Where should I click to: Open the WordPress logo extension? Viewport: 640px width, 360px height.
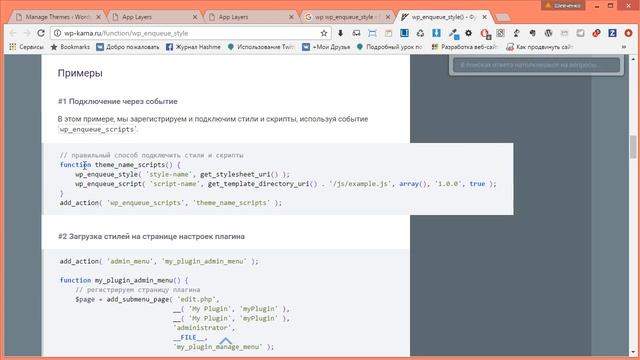click(549, 33)
